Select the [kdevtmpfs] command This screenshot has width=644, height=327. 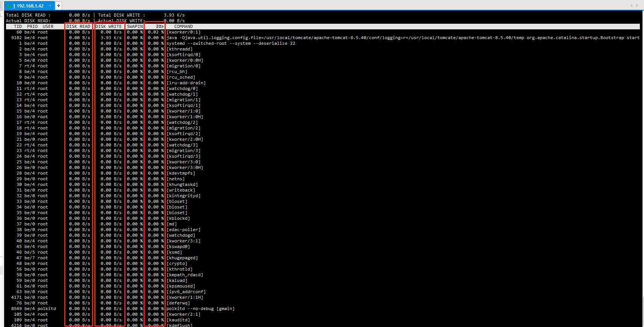click(x=181, y=173)
